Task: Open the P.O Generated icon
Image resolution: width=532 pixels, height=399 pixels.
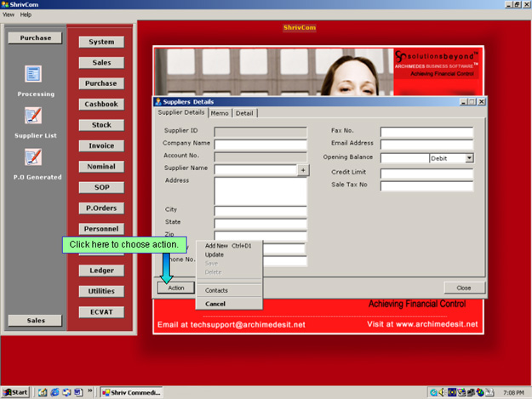Action: pos(33,157)
